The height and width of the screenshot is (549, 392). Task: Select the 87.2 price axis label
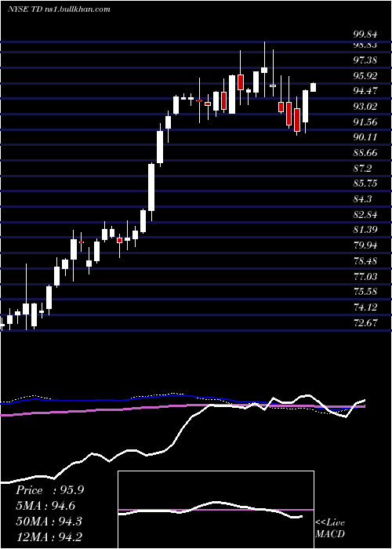(362, 169)
